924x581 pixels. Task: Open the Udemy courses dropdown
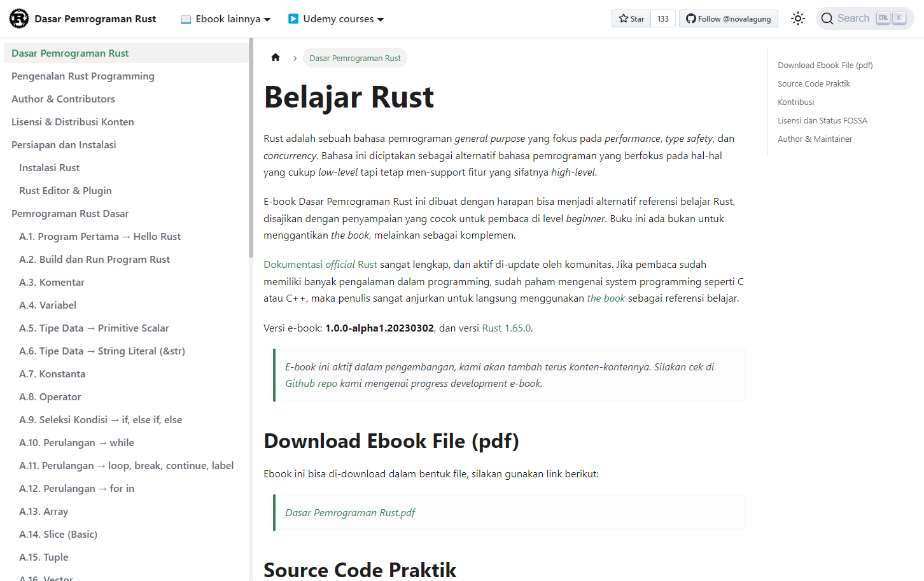click(336, 19)
